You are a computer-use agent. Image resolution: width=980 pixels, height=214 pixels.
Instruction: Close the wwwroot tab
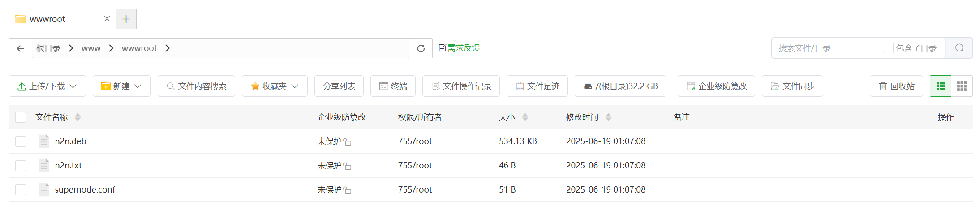pos(107,19)
